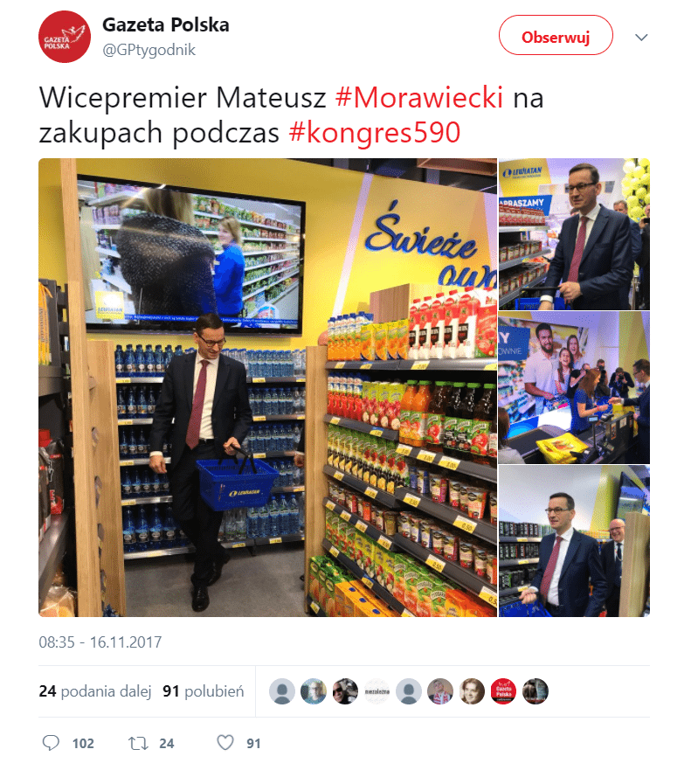Open the #Morawiecki hashtag link
This screenshot has height=784, width=691.
418,97
